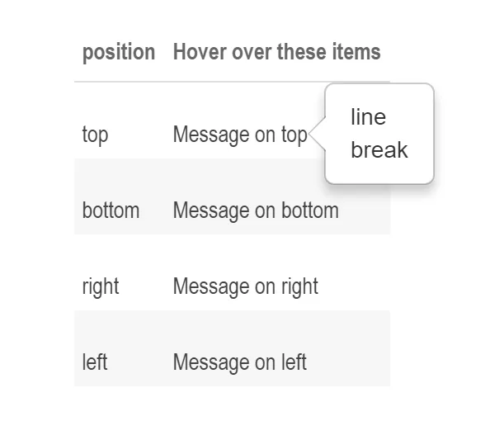Image resolution: width=504 pixels, height=421 pixels.
Task: Click "right" within "Message on right"
Action: coord(300,286)
